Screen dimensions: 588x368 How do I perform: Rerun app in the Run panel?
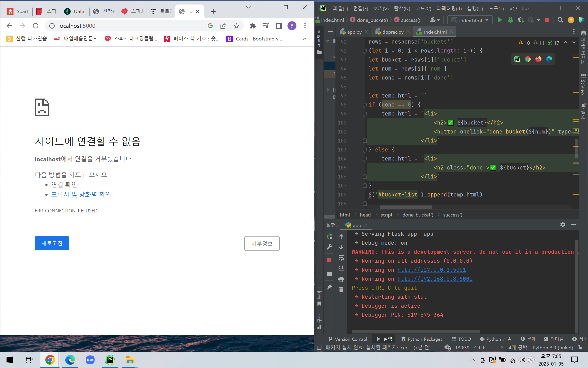tap(330, 236)
